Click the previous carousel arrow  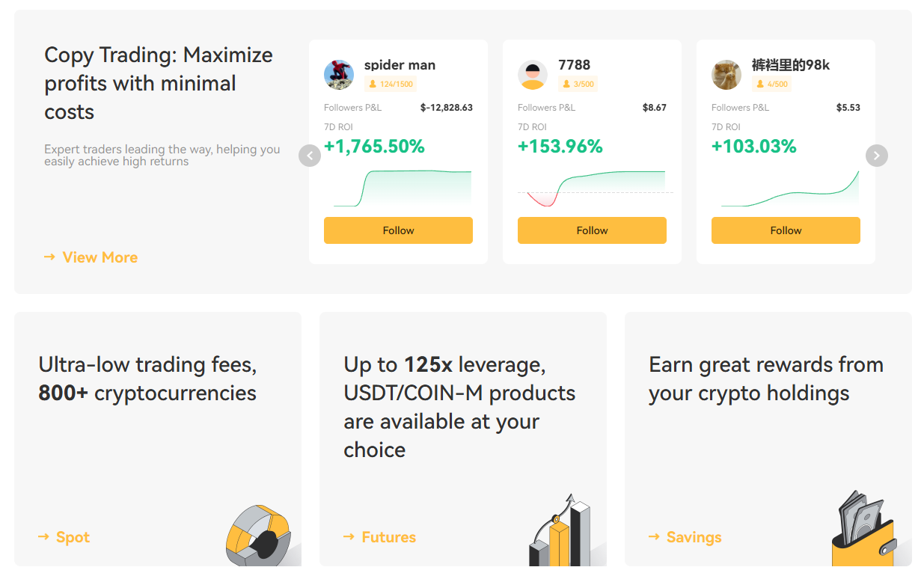coord(310,156)
